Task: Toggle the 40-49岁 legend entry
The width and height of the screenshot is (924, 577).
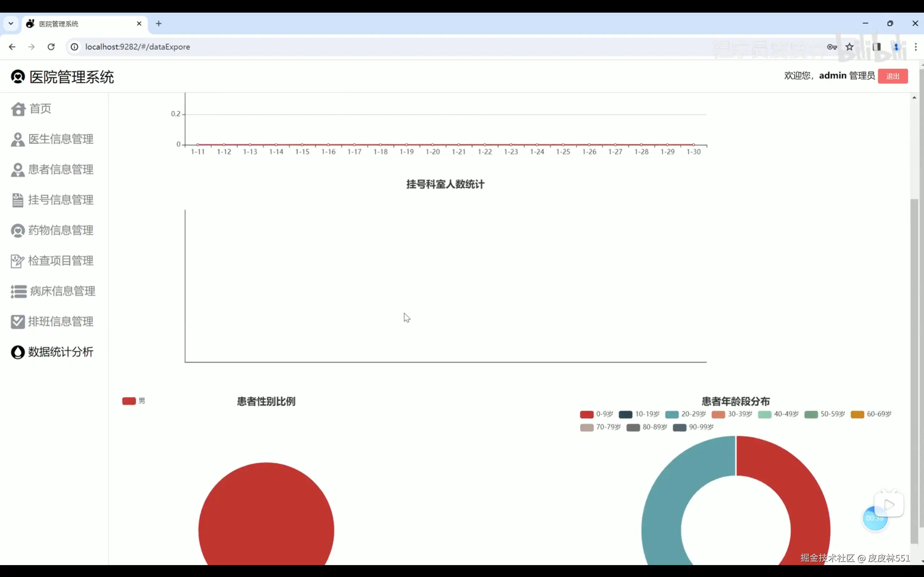Action: 778,414
